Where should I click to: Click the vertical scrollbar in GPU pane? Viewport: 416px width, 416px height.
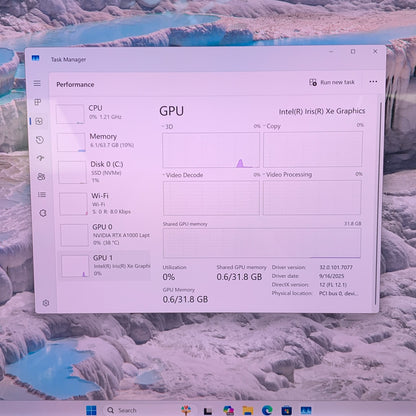pyautogui.click(x=378, y=203)
